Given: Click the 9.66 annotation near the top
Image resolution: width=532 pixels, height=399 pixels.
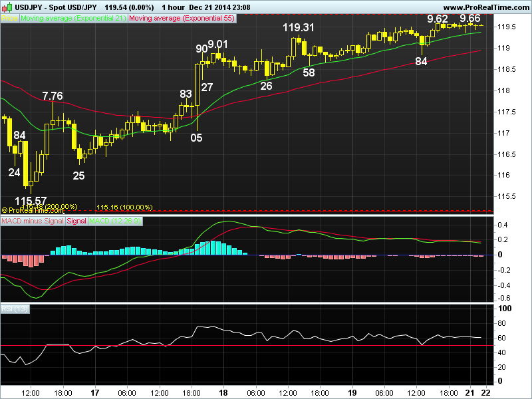Looking at the screenshot, I should coord(470,18).
